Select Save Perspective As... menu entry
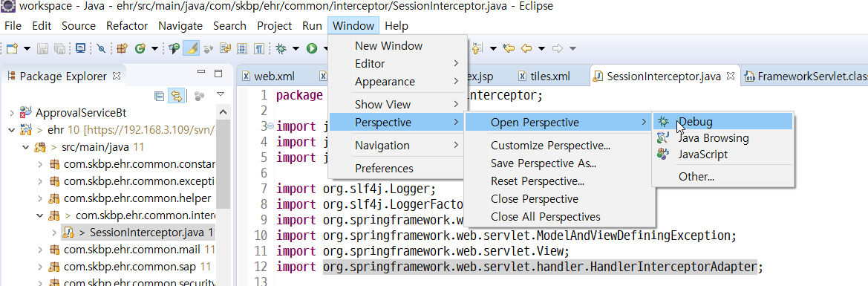Viewport: 868px width, 286px height. pyautogui.click(x=559, y=163)
